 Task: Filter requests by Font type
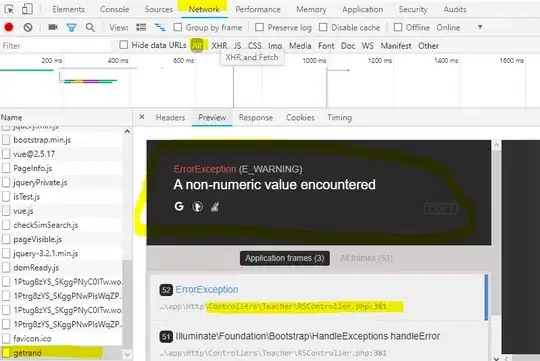326,46
